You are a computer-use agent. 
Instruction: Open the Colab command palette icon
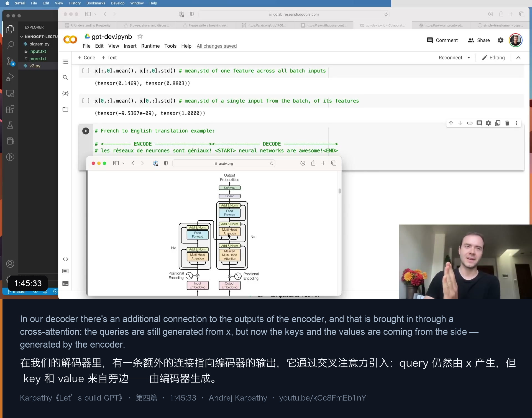click(65, 271)
